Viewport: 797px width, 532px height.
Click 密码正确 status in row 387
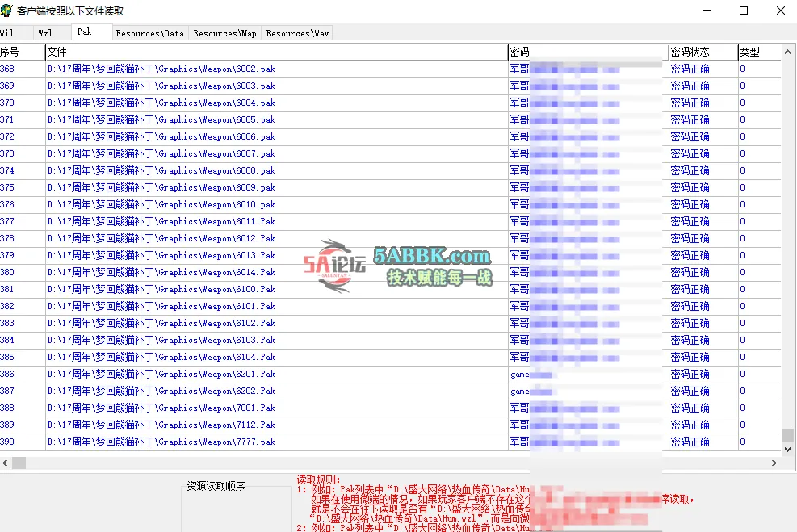click(x=690, y=391)
